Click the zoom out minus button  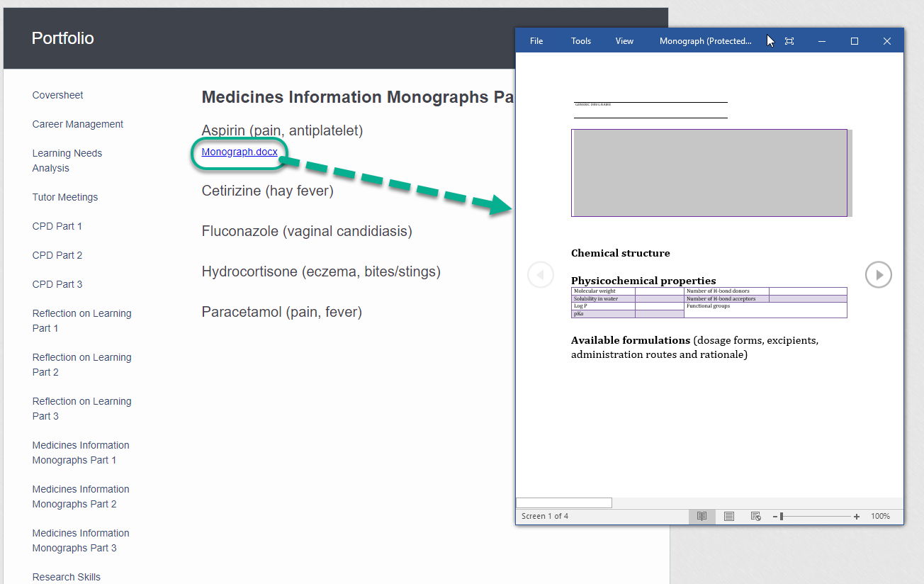point(775,517)
